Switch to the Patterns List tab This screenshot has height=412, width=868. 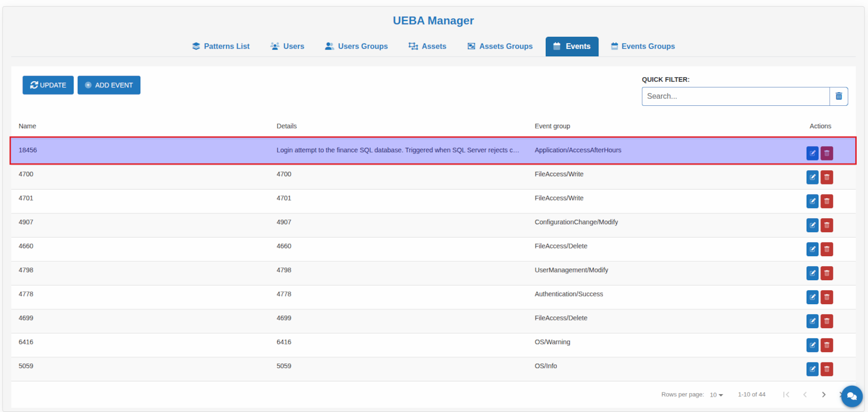(221, 46)
